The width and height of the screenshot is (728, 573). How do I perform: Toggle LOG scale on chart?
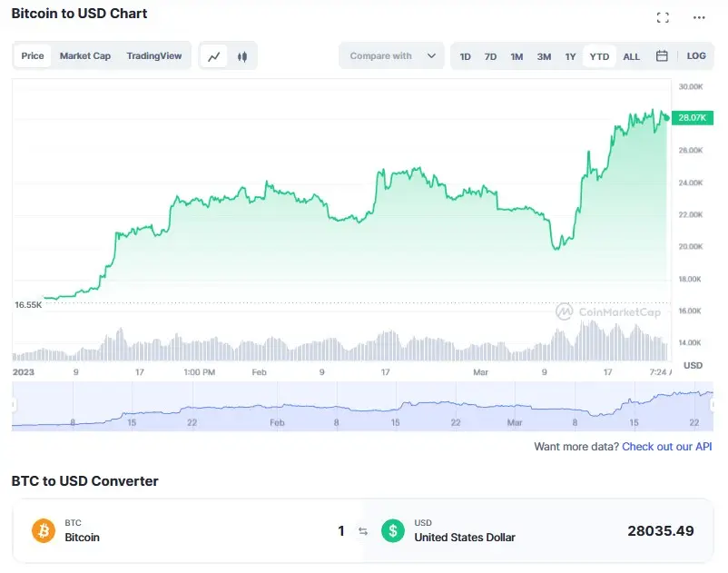(696, 55)
